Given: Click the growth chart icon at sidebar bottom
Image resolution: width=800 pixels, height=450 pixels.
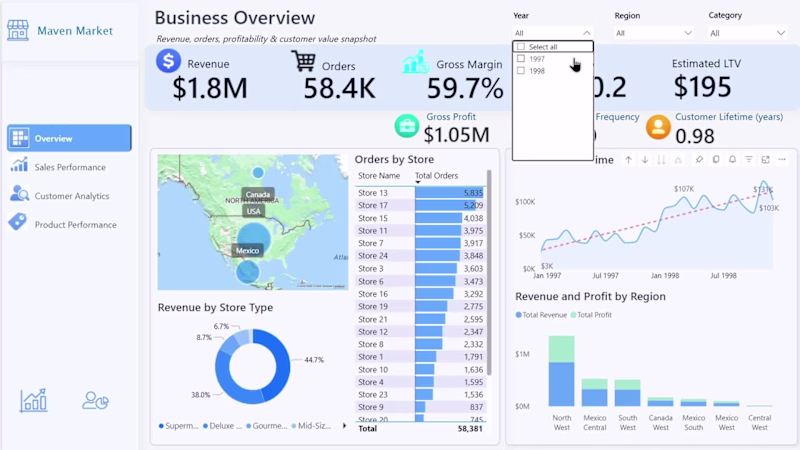Looking at the screenshot, I should coord(34,400).
